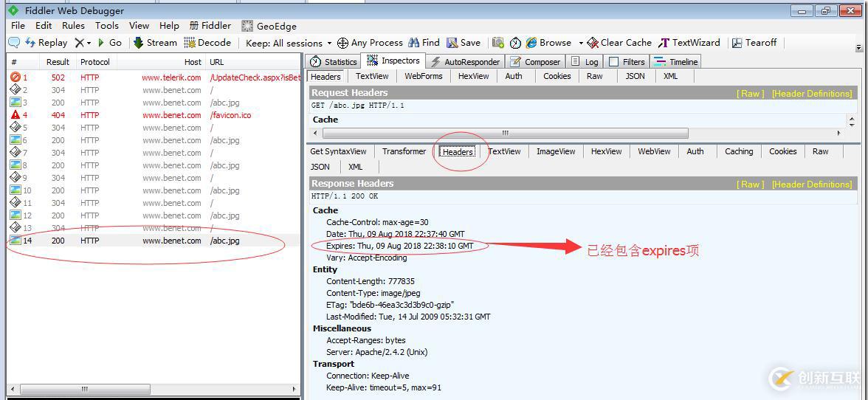Click the Browse Internet Explorer button

[x=548, y=43]
